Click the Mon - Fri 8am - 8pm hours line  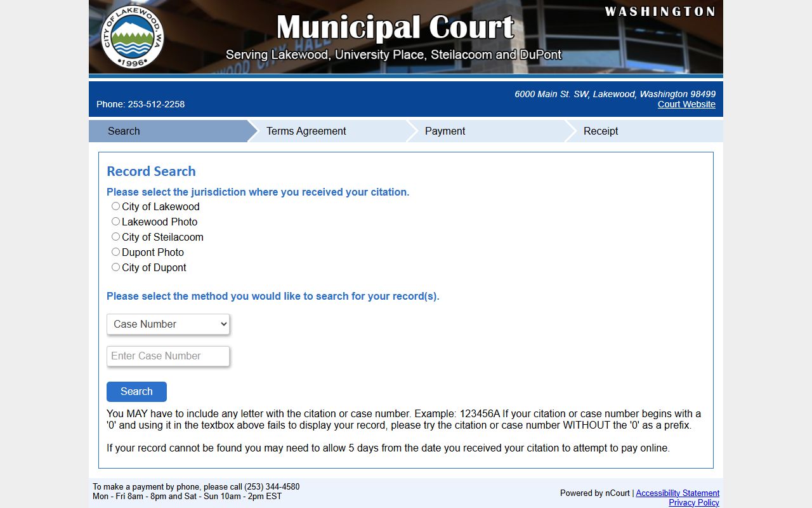tap(187, 497)
